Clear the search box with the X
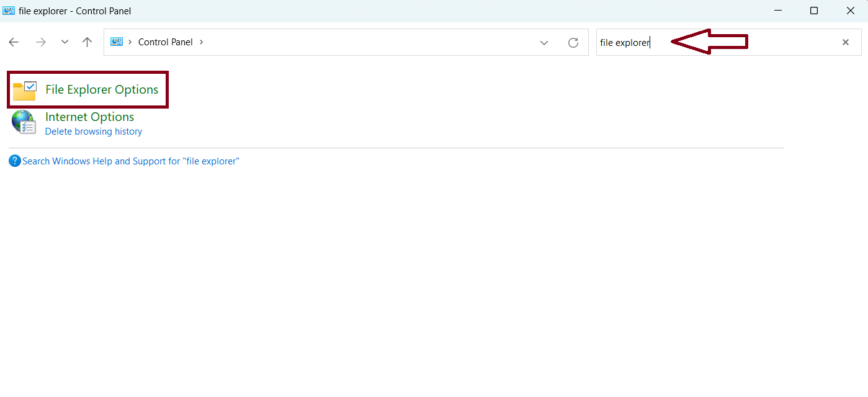Viewport: 868px width, 397px height. [845, 42]
